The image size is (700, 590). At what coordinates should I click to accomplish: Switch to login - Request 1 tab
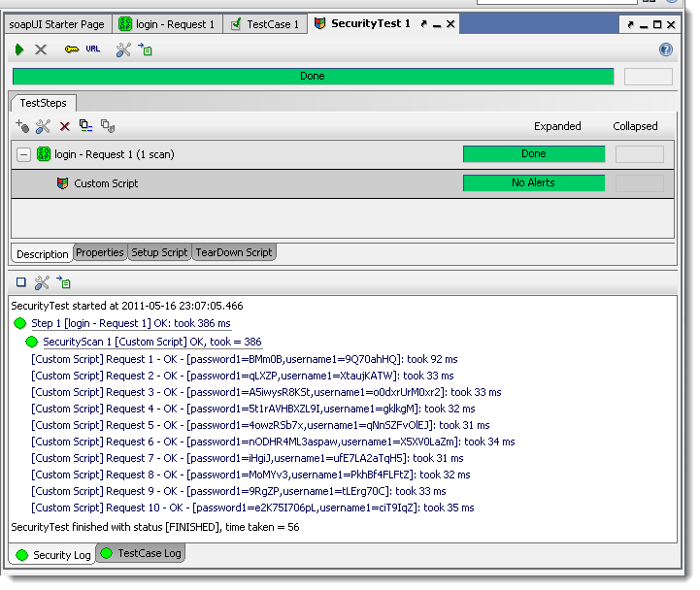click(167, 24)
